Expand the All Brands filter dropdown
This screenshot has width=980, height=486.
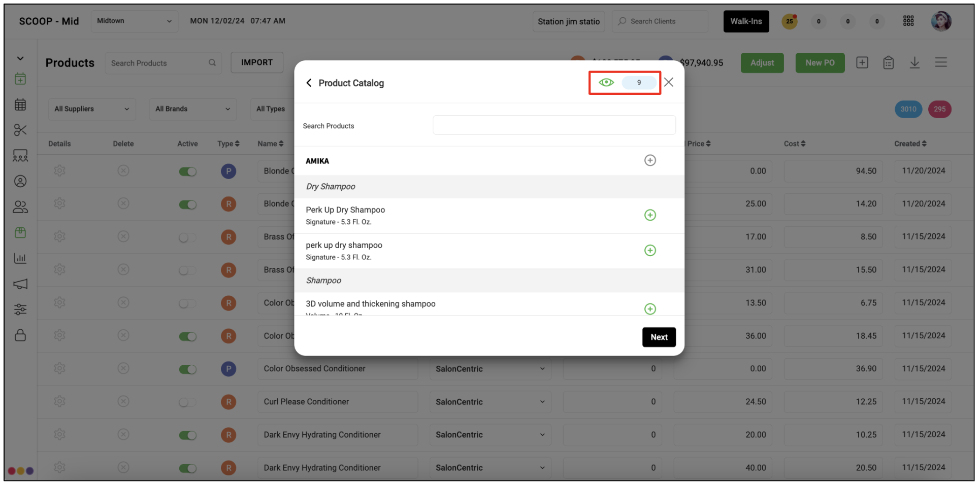(x=192, y=109)
